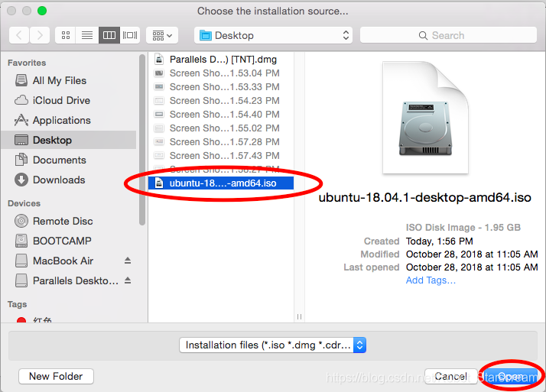Switch to column view
Viewport: 546px width, 392px height.
click(109, 35)
